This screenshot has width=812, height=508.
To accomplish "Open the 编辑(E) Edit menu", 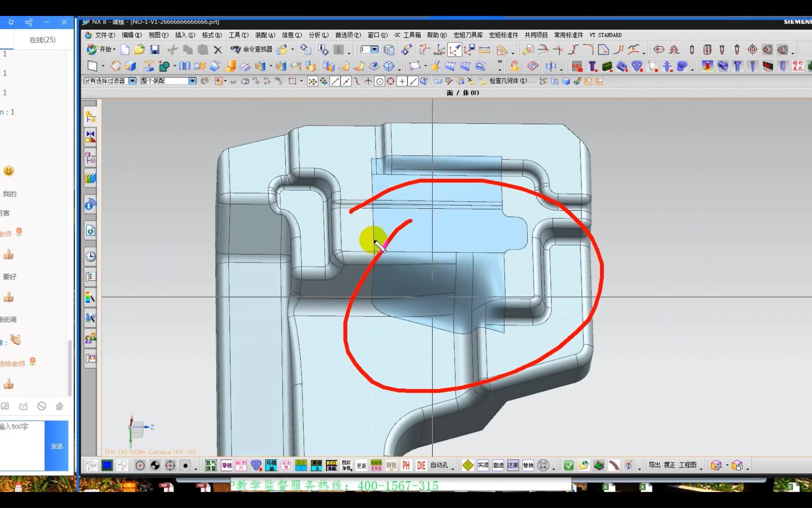I will pyautogui.click(x=131, y=35).
